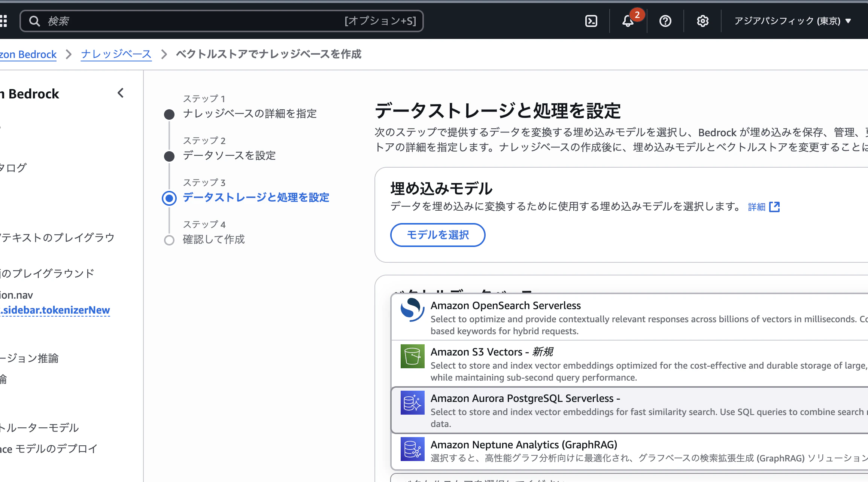Open the settings gear icon
Image resolution: width=868 pixels, height=482 pixels.
tap(702, 21)
